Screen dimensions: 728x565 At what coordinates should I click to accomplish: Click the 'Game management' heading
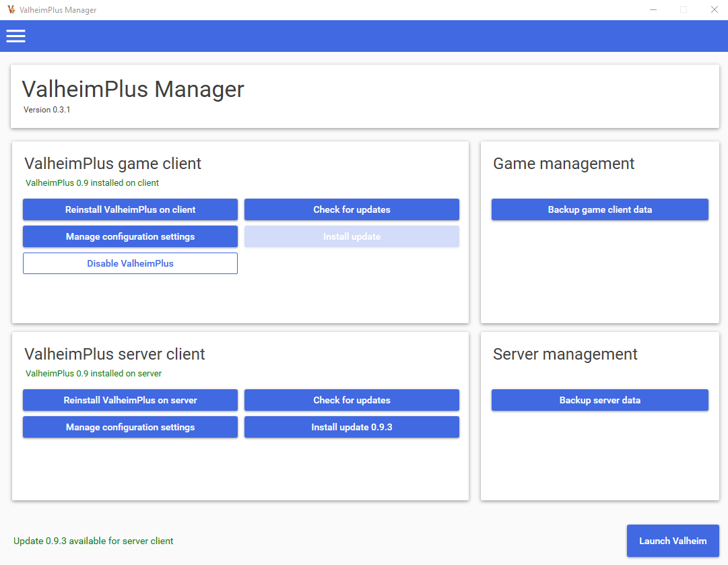(x=564, y=164)
